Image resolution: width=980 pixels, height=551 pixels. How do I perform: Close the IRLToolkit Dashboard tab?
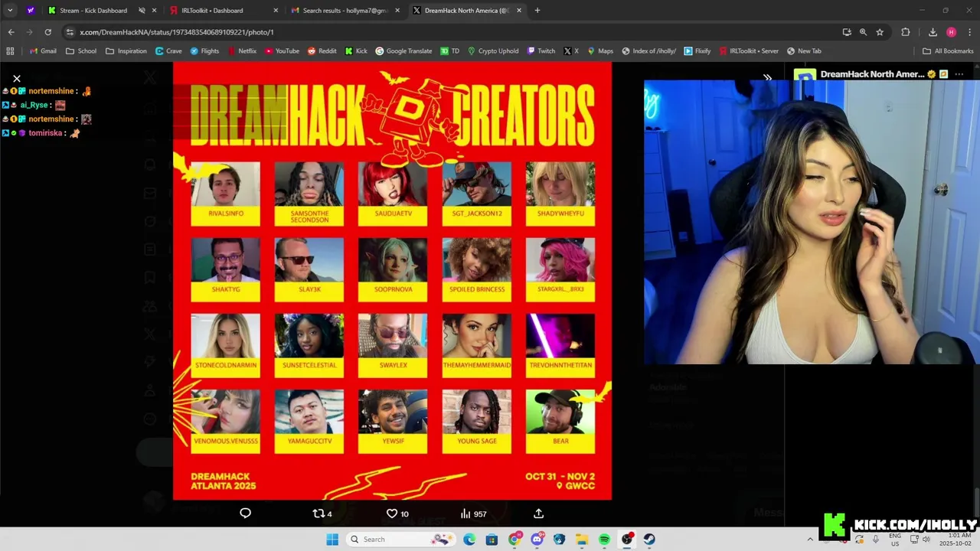pyautogui.click(x=276, y=11)
